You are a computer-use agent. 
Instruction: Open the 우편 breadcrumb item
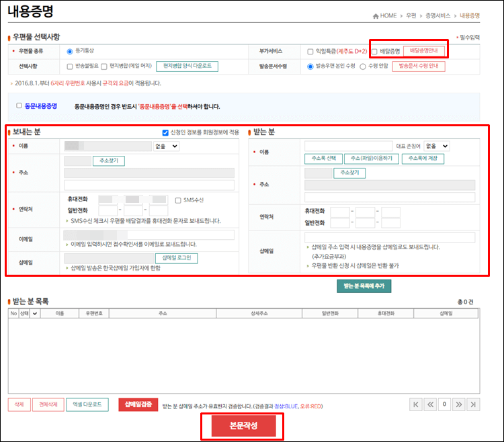tap(411, 15)
